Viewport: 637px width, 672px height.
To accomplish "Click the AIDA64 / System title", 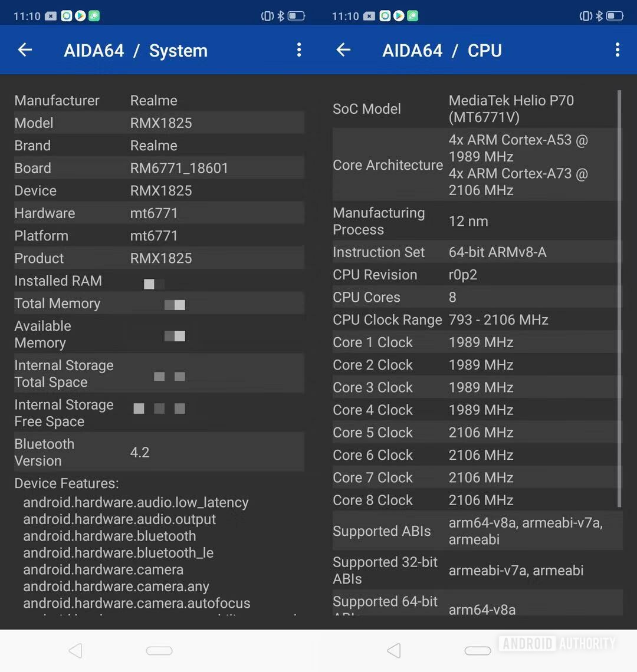I will click(x=136, y=51).
